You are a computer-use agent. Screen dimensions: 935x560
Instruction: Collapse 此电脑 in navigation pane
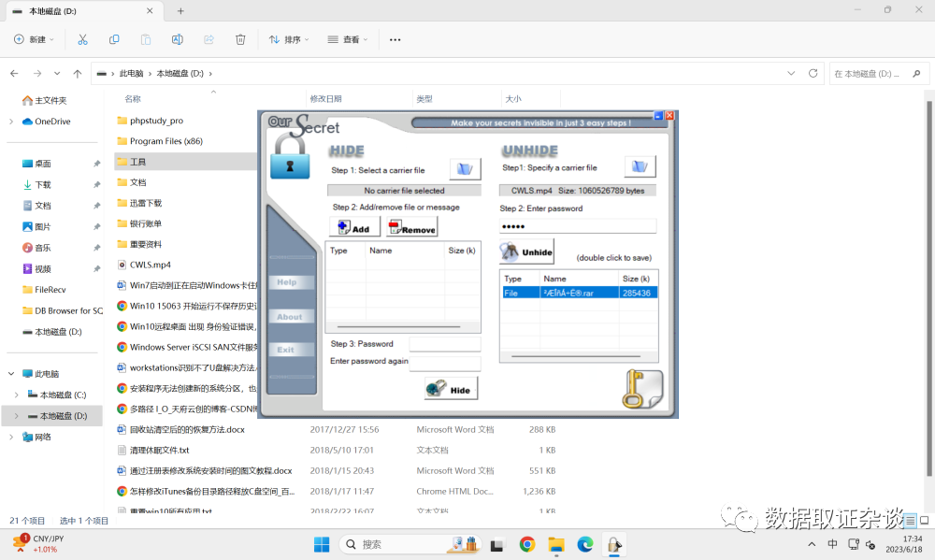click(x=11, y=373)
